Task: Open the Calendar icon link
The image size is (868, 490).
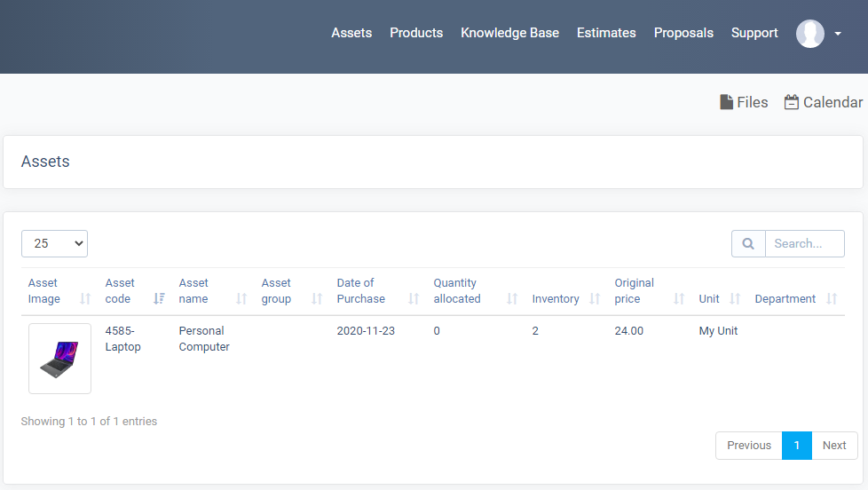Action: pyautogui.click(x=791, y=102)
